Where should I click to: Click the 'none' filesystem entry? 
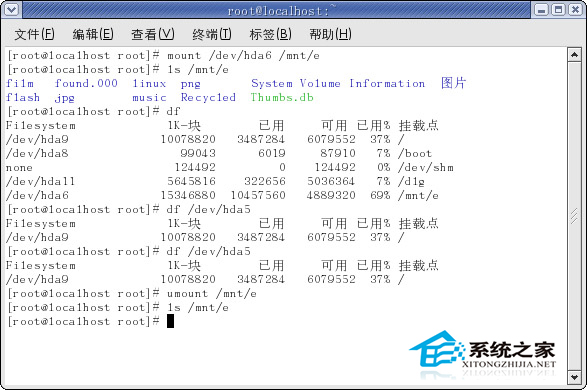pyautogui.click(x=19, y=168)
